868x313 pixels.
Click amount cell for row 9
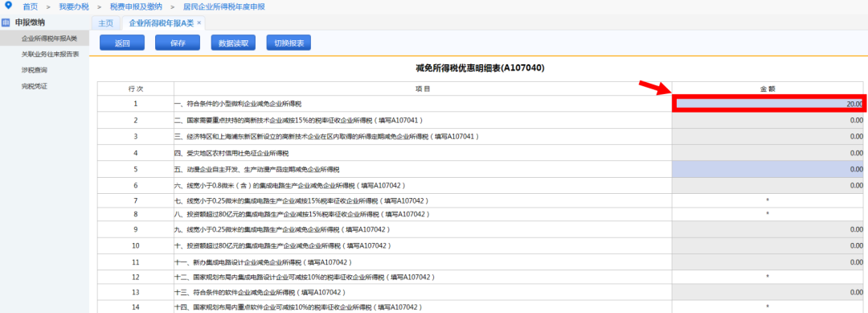click(768, 229)
